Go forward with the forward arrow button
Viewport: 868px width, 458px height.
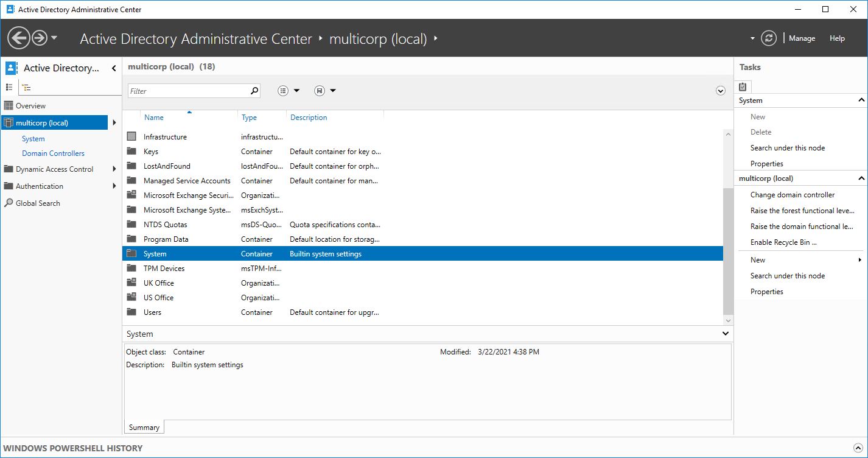pyautogui.click(x=40, y=38)
